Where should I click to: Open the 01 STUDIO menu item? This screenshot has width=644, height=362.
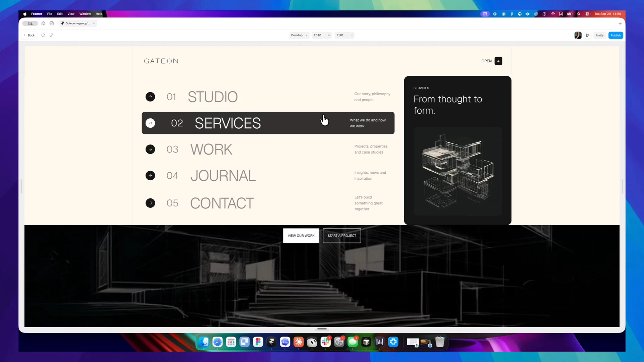268,97
